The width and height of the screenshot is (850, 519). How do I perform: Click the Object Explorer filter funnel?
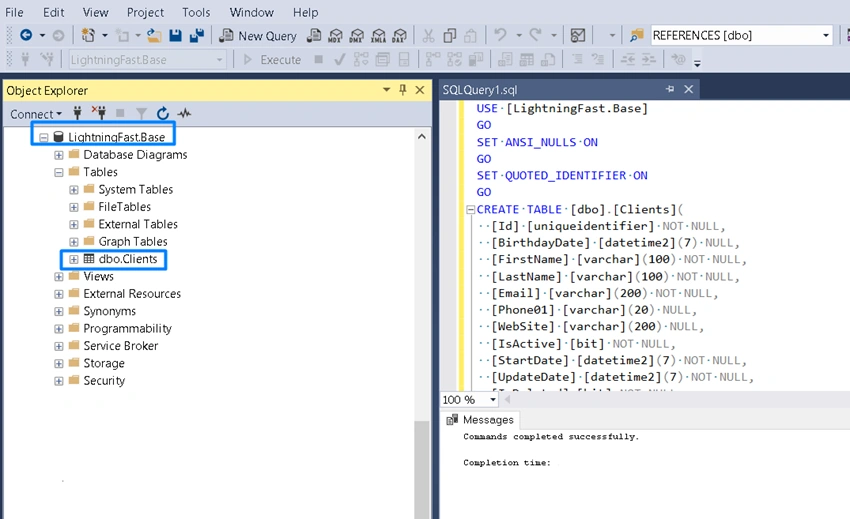click(141, 113)
